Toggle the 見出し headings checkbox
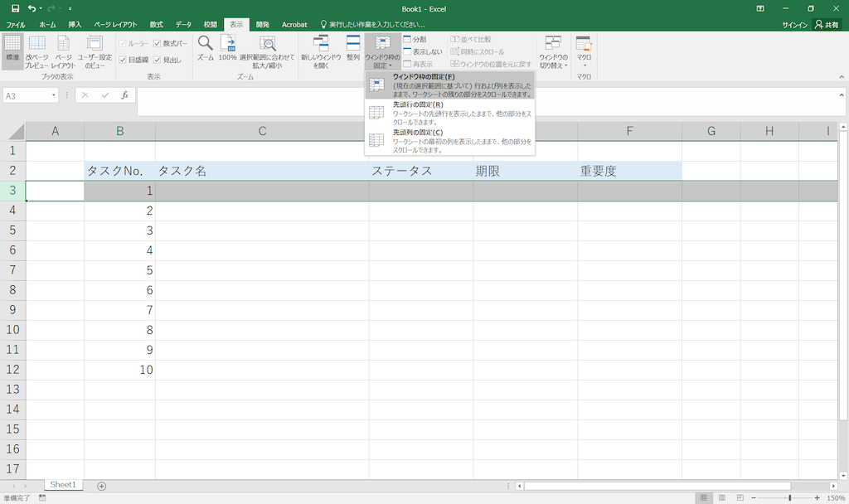The image size is (849, 504). coord(167,60)
